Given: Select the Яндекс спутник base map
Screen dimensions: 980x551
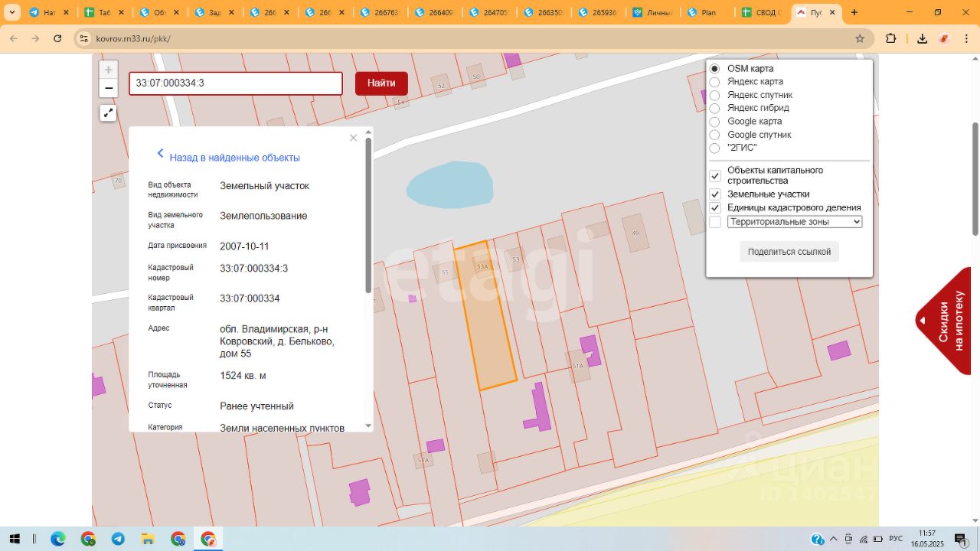Looking at the screenshot, I should (x=714, y=95).
